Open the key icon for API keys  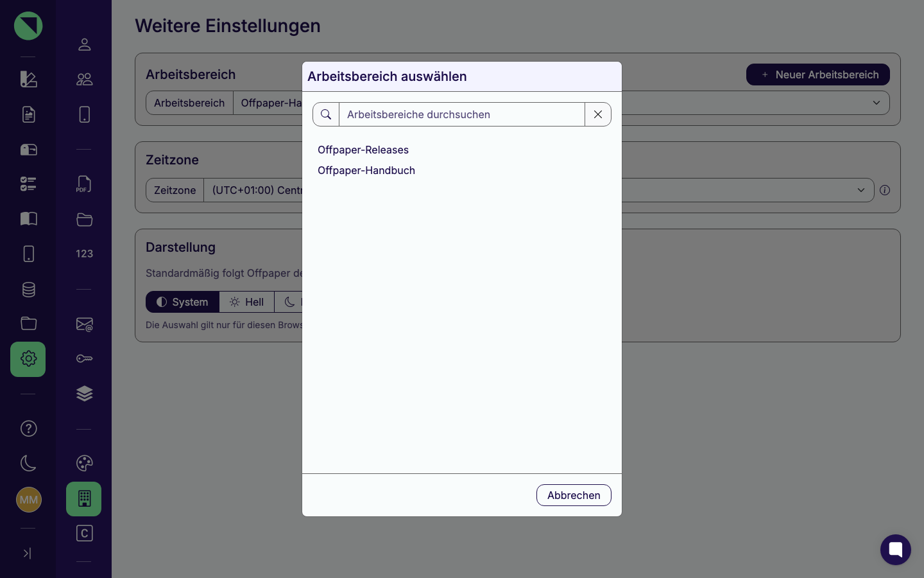coord(84,358)
